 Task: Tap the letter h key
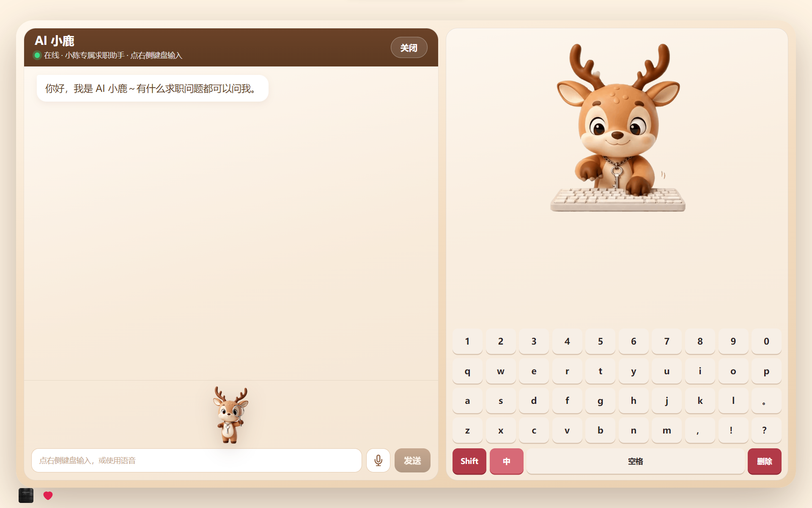[x=634, y=400]
